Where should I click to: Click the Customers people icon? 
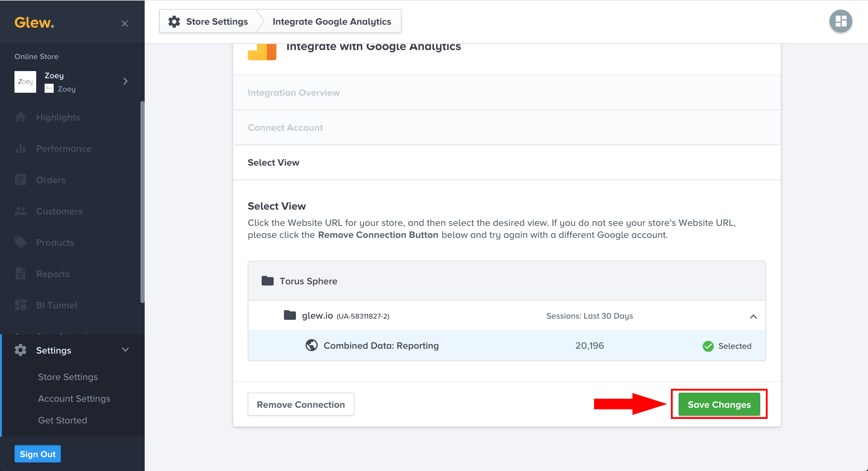pos(20,211)
